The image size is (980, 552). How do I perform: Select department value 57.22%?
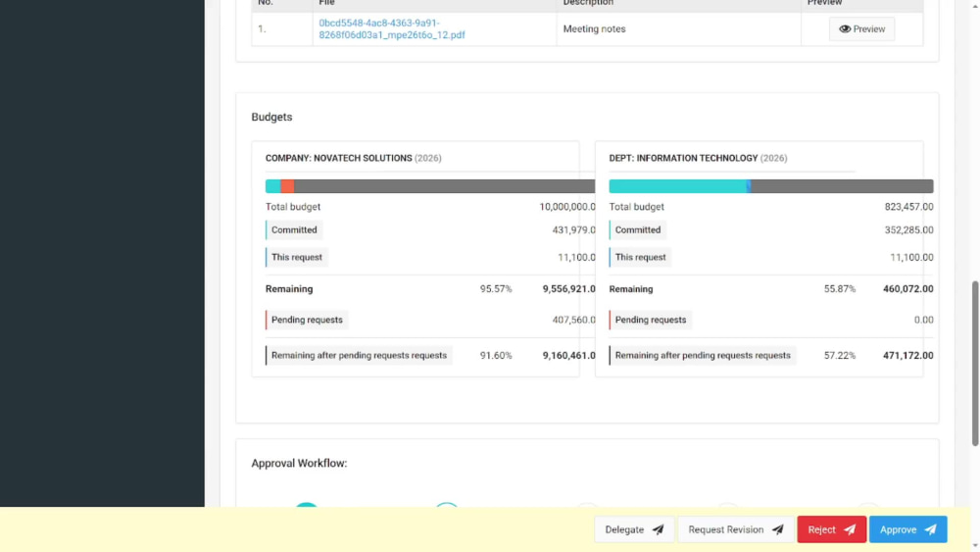[840, 356]
